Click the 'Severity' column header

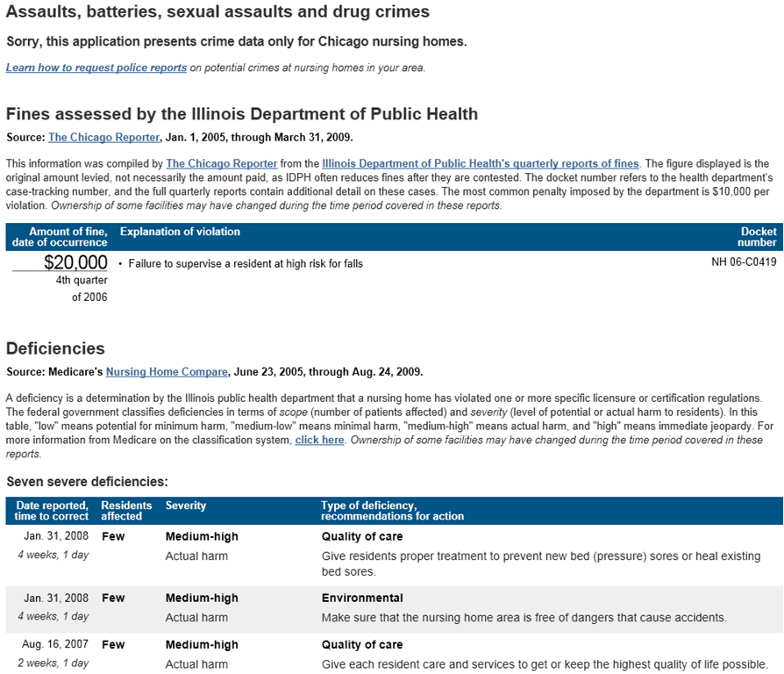pyautogui.click(x=186, y=505)
